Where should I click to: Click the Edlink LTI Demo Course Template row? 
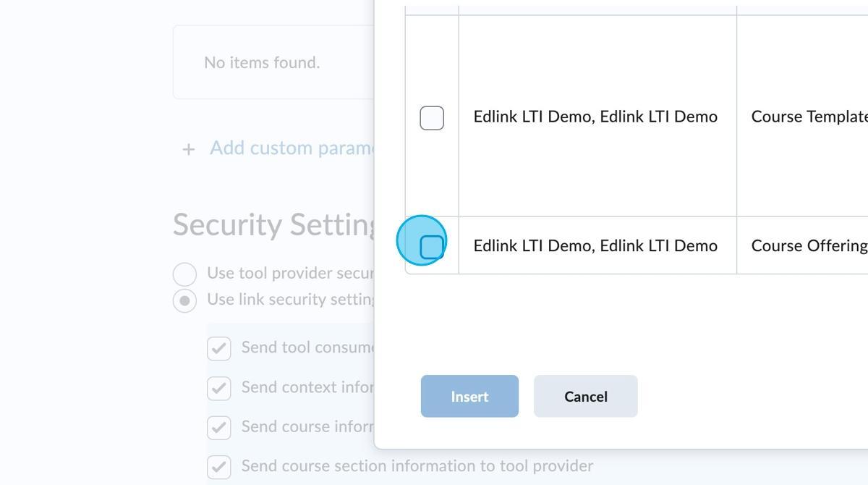coord(595,117)
